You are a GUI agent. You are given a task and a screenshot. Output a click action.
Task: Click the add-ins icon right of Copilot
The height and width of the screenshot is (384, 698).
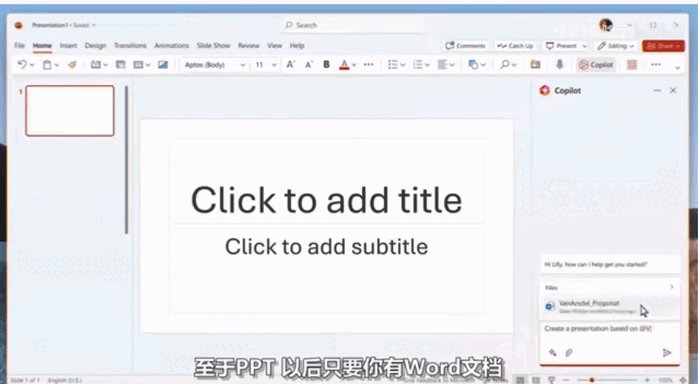[x=632, y=65]
